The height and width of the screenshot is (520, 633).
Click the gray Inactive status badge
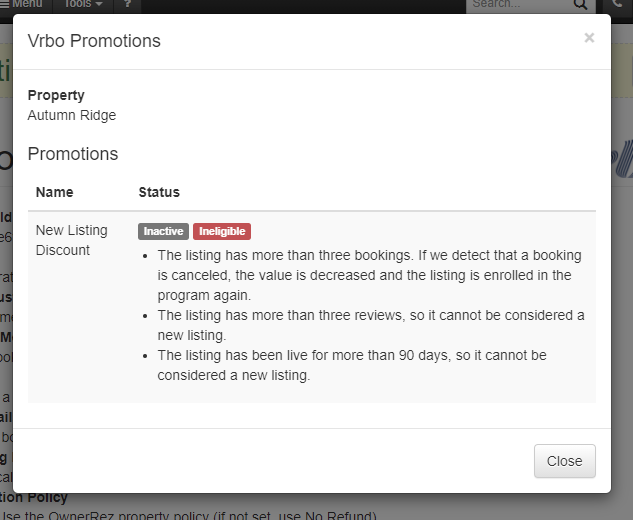163,231
